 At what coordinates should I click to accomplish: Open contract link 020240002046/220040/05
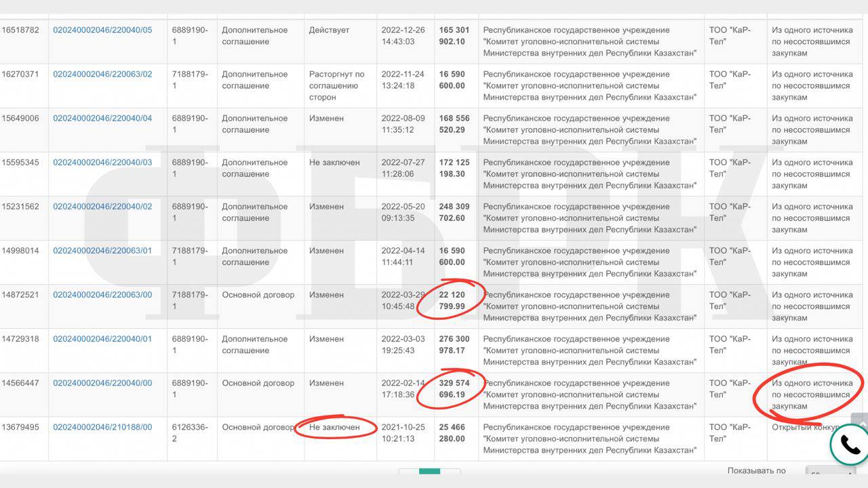[102, 30]
